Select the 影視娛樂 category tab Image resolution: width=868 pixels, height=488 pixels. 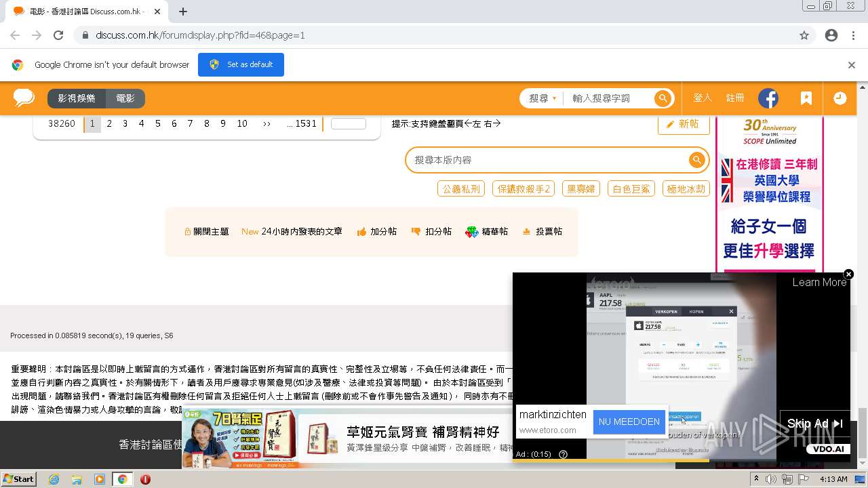[x=77, y=98]
